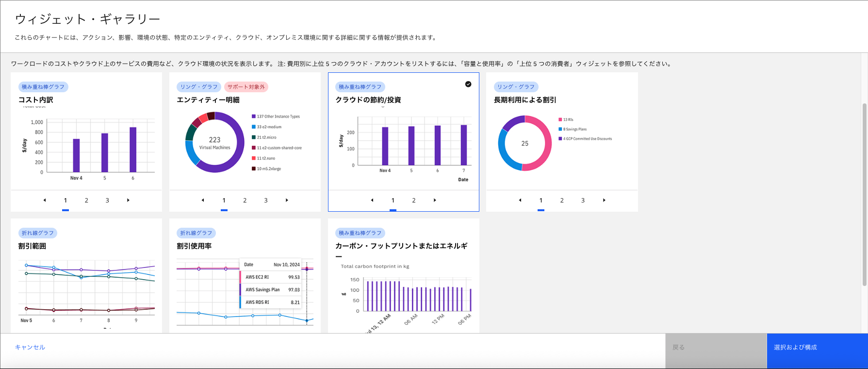Viewport: 868px width, 369px height.
Task: Click the キャンセル link
Action: pos(30,347)
